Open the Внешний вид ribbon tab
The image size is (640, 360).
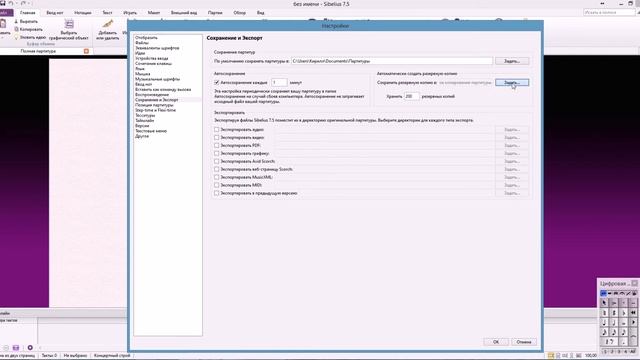click(x=184, y=13)
